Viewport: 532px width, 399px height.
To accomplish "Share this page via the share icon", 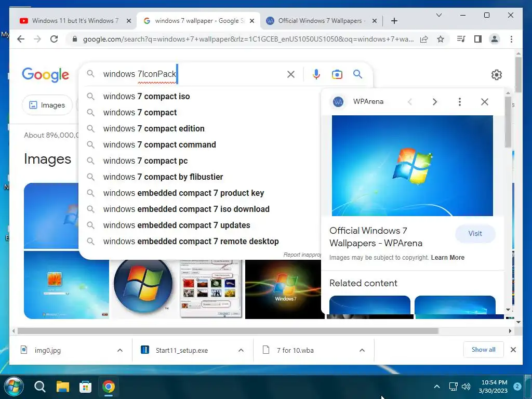I will (424, 39).
